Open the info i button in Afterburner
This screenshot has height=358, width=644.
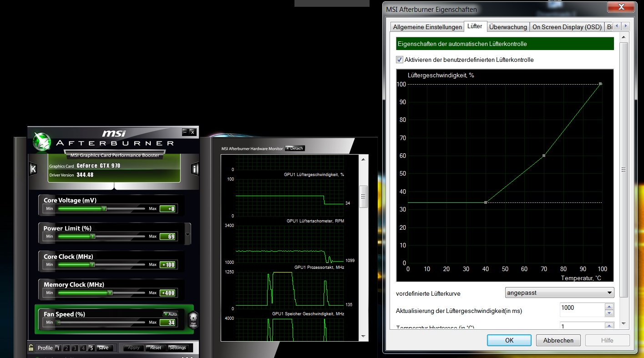pos(195,169)
